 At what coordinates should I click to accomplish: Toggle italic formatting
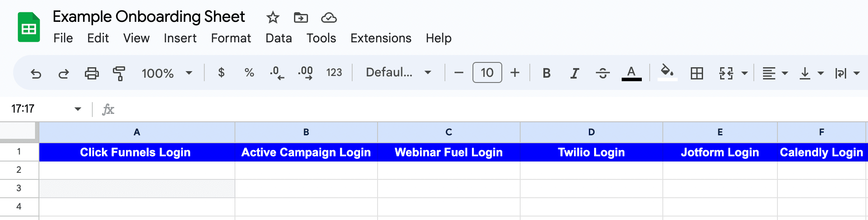coord(574,73)
